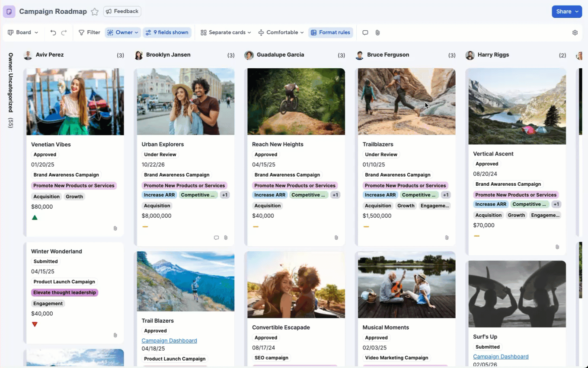Expand the Owner: Uncategorized collapsed column

11,91
